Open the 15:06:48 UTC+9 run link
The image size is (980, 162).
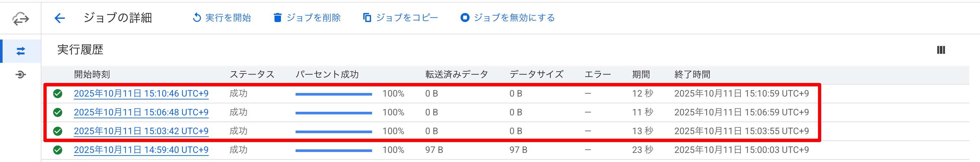click(x=141, y=112)
